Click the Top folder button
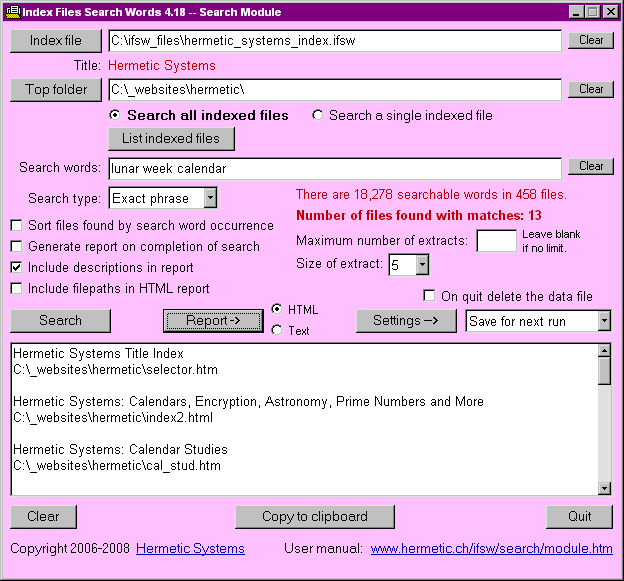This screenshot has height=581, width=624. click(56, 90)
